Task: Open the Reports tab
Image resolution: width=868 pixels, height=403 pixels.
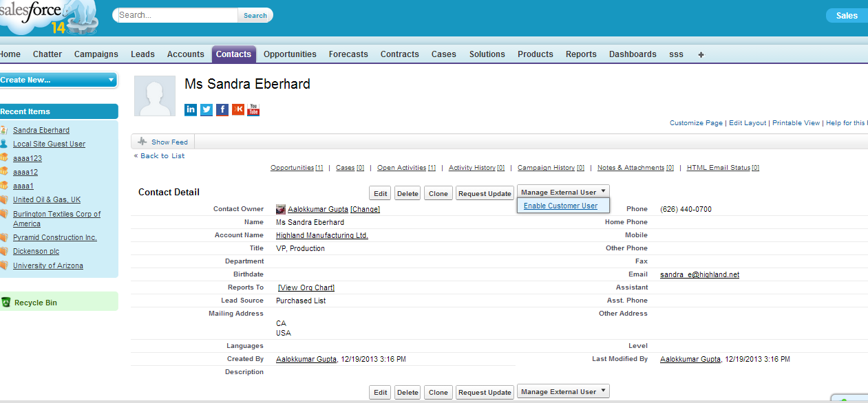Action: 581,54
